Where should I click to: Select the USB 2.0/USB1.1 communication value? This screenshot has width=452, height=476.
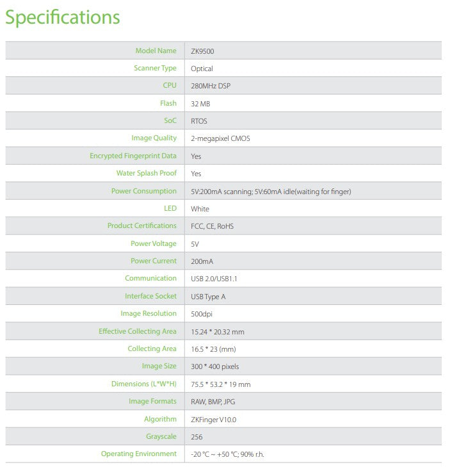[x=218, y=279]
